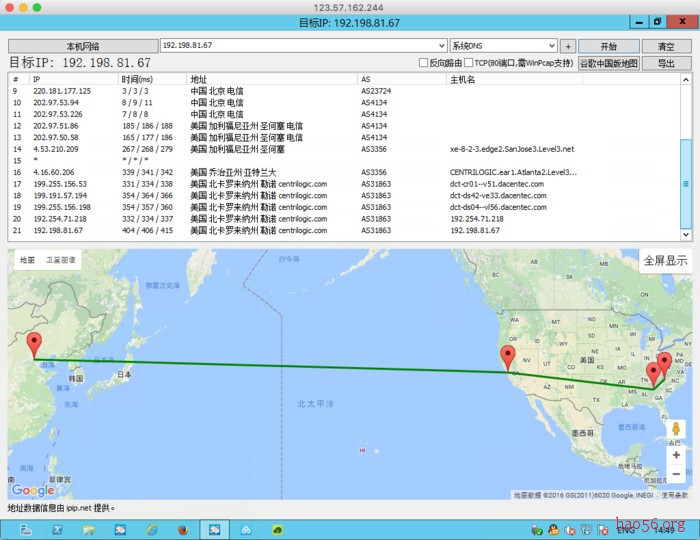This screenshot has width=700, height=540.
Task: Click the 清空 clear button
Action: (666, 46)
